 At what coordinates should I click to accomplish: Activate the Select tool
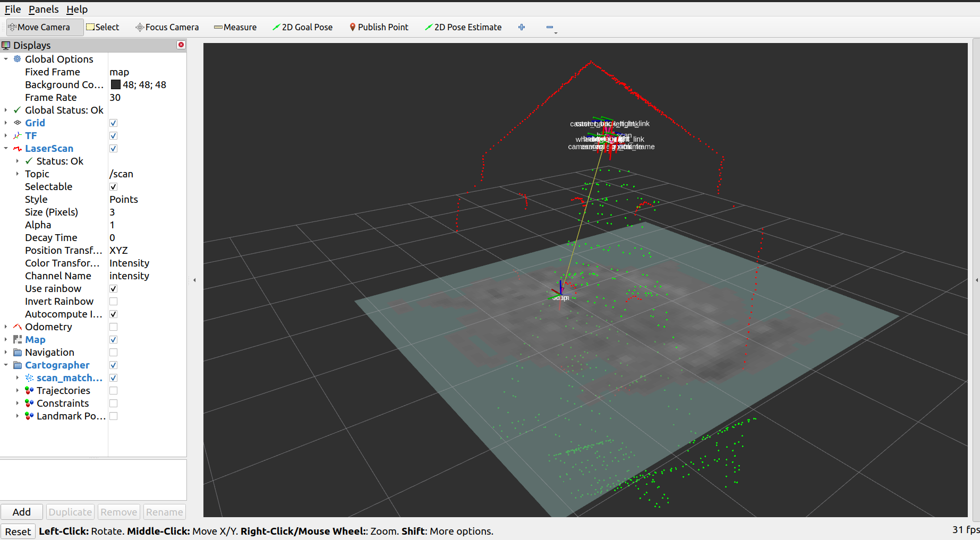pyautogui.click(x=103, y=27)
